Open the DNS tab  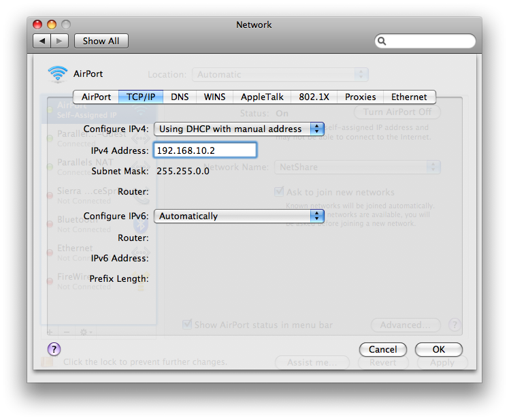pos(180,97)
